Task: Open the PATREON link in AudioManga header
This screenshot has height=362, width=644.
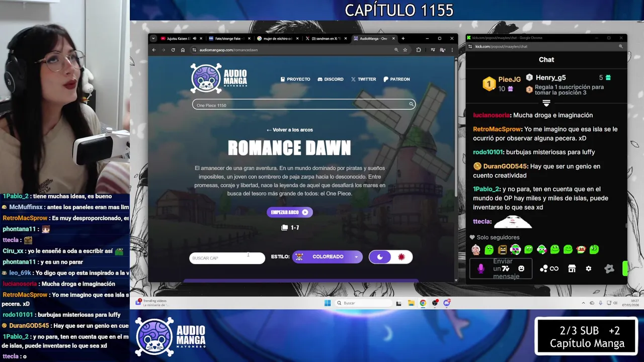Action: click(396, 79)
